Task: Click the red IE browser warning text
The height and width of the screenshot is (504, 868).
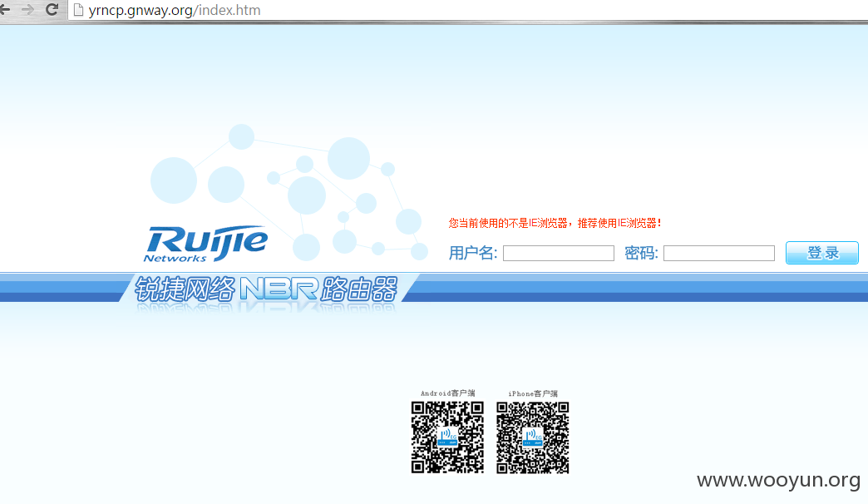Action: (555, 223)
